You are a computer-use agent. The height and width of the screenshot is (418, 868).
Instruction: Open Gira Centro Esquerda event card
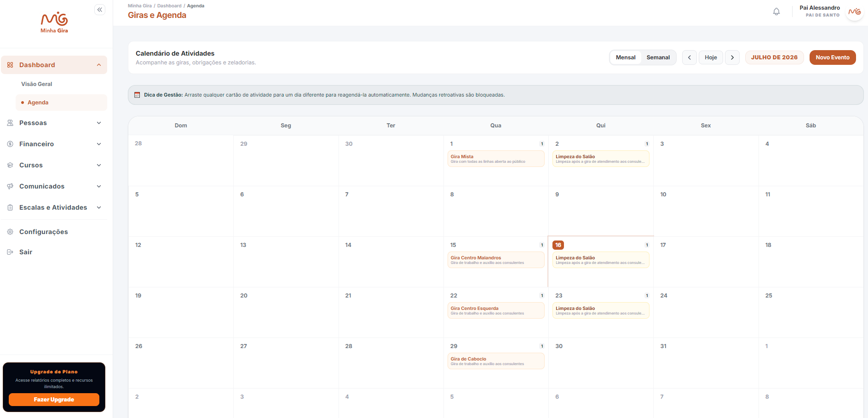[x=496, y=310]
